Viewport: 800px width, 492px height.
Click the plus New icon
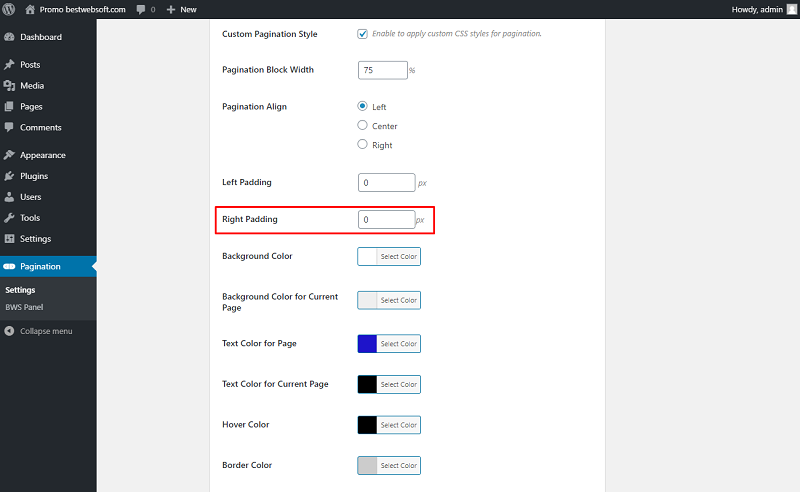171,10
